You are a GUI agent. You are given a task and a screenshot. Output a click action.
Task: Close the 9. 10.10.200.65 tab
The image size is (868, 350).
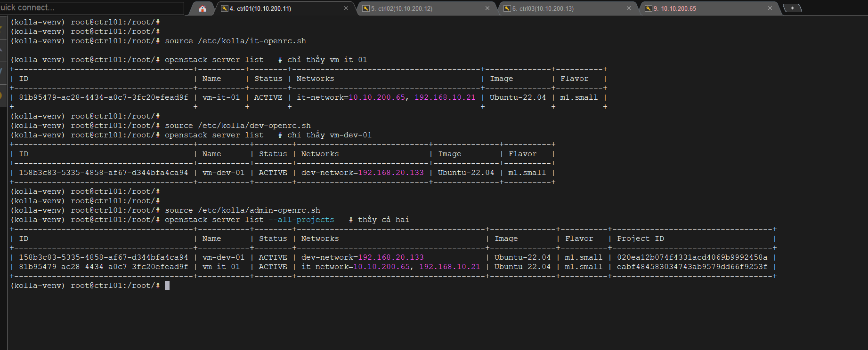(x=770, y=8)
